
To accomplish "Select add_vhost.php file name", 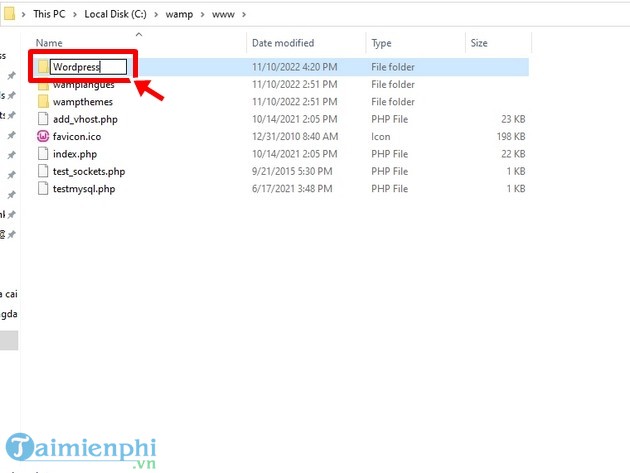I will (x=85, y=119).
